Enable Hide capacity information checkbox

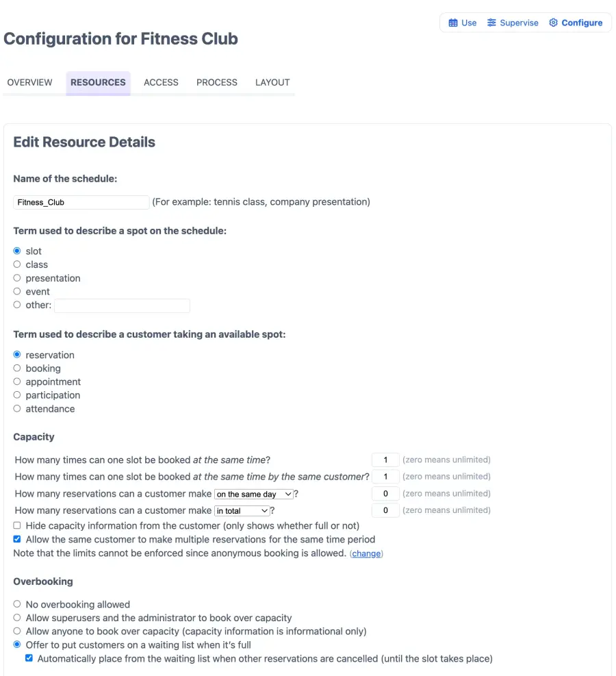[x=17, y=525]
